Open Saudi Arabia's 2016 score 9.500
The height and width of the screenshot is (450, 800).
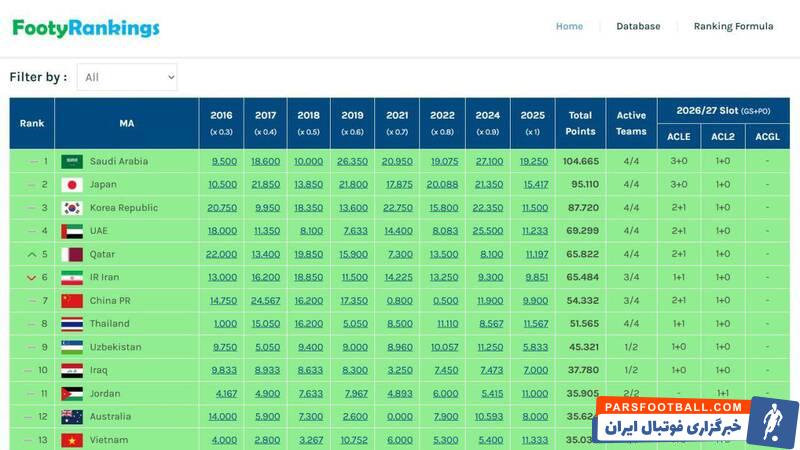point(224,161)
